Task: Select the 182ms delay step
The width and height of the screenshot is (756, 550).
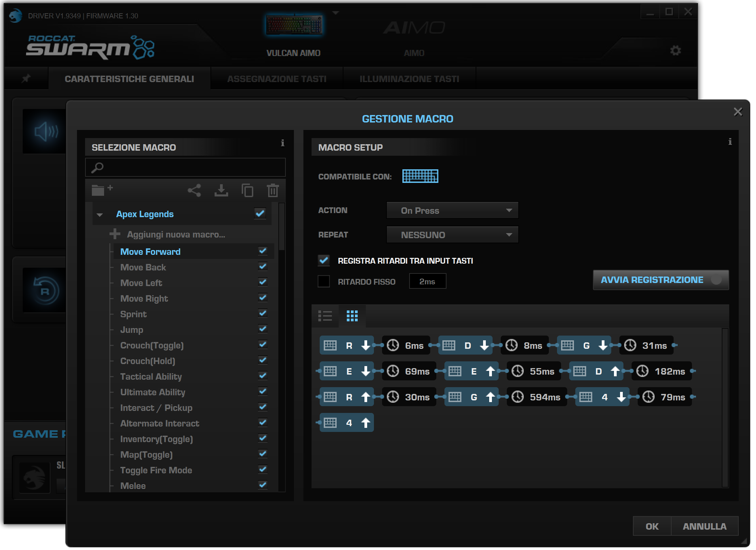Action: 662,371
